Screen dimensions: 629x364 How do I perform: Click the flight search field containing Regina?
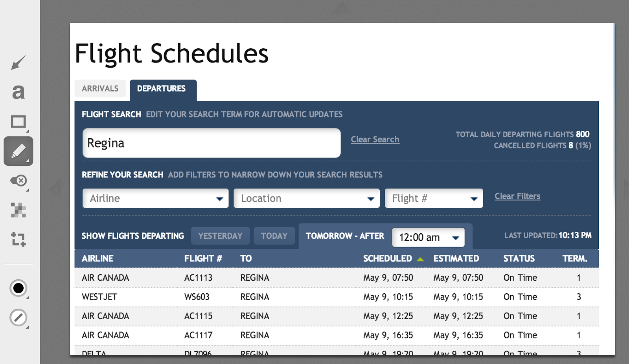(212, 143)
